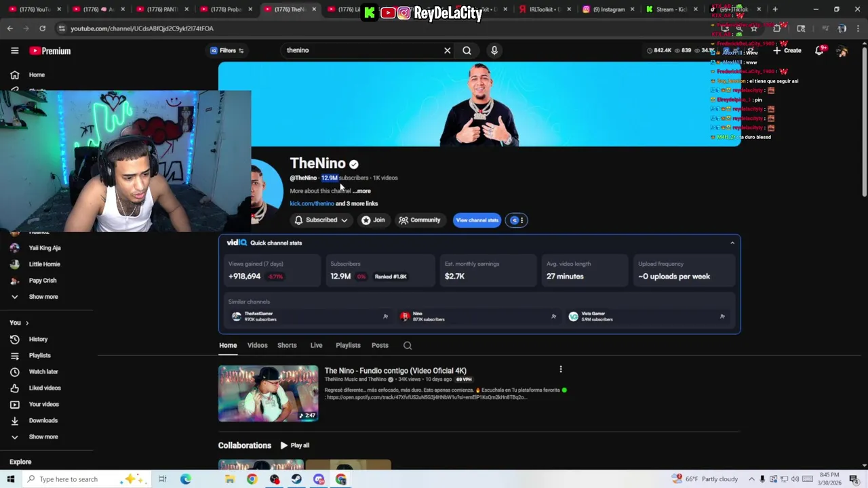Click the YouTube Premium logo
Image resolution: width=868 pixels, height=488 pixels.
(50, 51)
